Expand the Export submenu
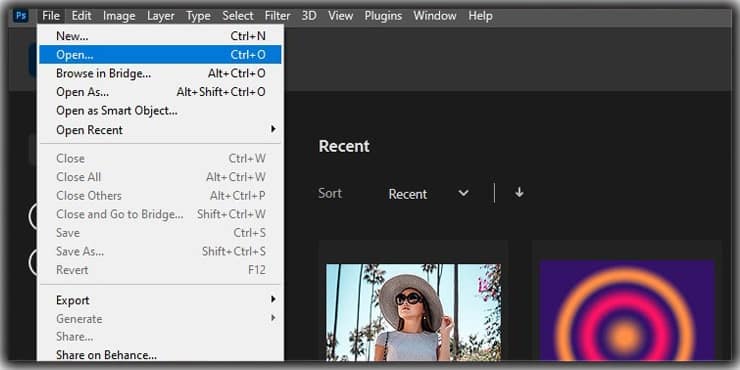The image size is (740, 370). 160,300
